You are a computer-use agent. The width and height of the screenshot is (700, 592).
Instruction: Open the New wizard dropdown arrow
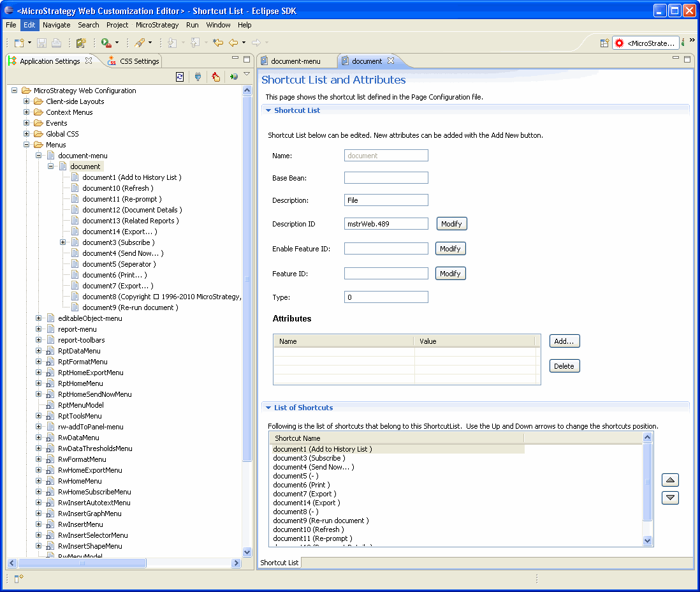point(29,43)
